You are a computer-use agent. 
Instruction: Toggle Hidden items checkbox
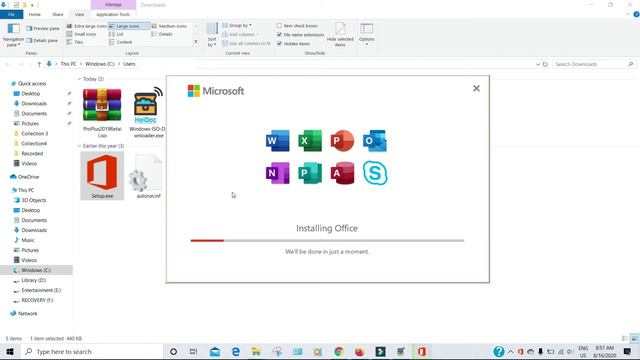point(293,44)
